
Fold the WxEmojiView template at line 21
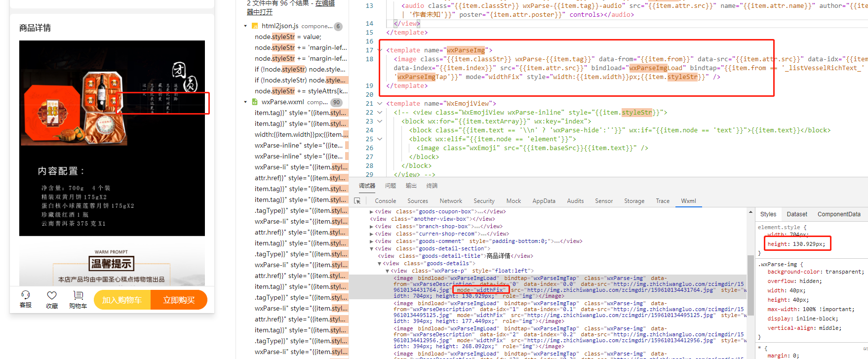coord(380,104)
